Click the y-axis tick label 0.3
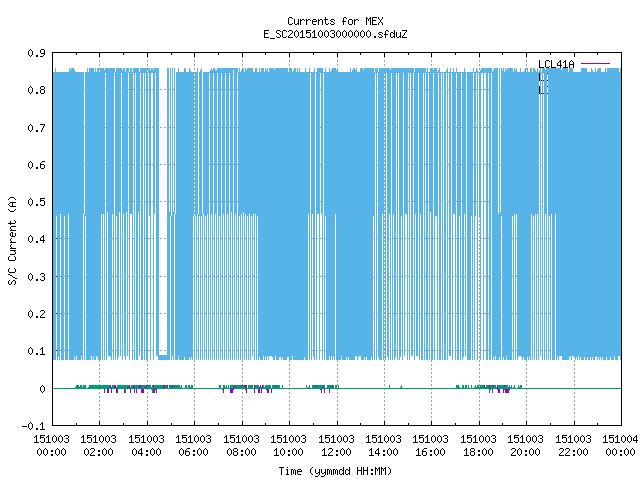 point(36,277)
